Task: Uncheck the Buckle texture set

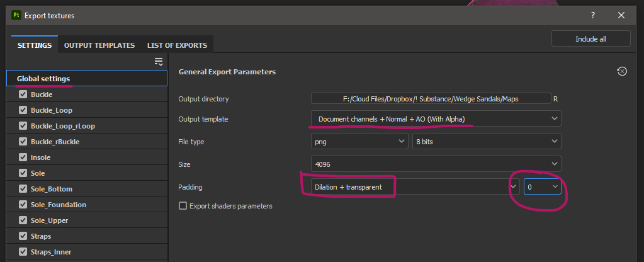Action: pyautogui.click(x=24, y=94)
